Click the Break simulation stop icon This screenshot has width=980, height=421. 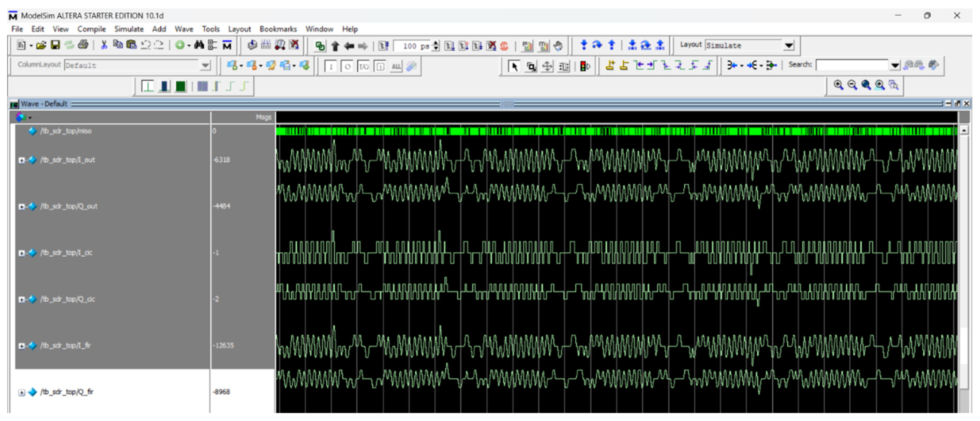[x=504, y=46]
